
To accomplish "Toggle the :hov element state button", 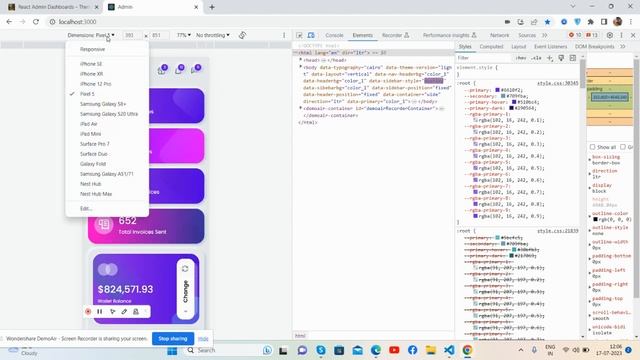I will [521, 58].
